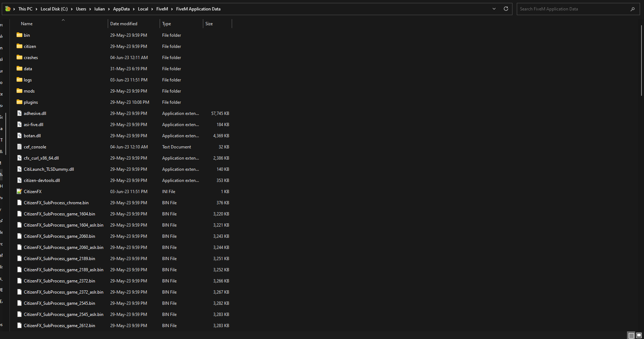
Task: Click the refresh icon in address bar
Action: click(506, 9)
